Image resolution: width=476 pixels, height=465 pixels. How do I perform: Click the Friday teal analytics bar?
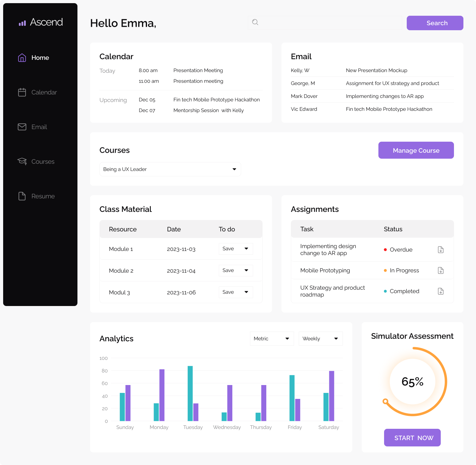pyautogui.click(x=292, y=398)
